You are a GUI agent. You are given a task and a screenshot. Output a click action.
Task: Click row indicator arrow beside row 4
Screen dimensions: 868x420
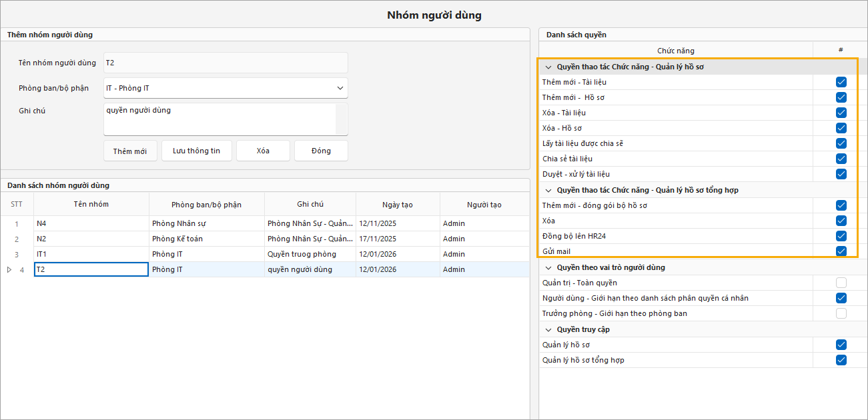pyautogui.click(x=9, y=269)
